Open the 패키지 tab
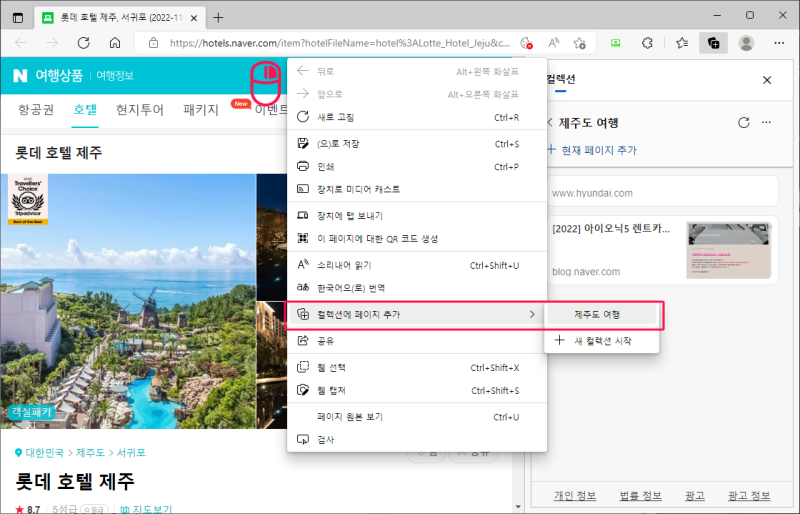Screen dimensions: 800x514 [201, 110]
